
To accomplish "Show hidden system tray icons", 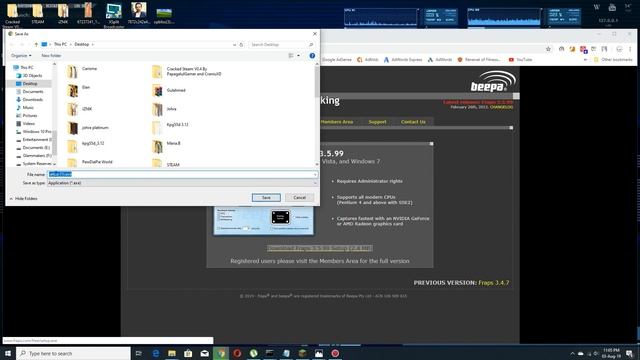I will pos(572,353).
